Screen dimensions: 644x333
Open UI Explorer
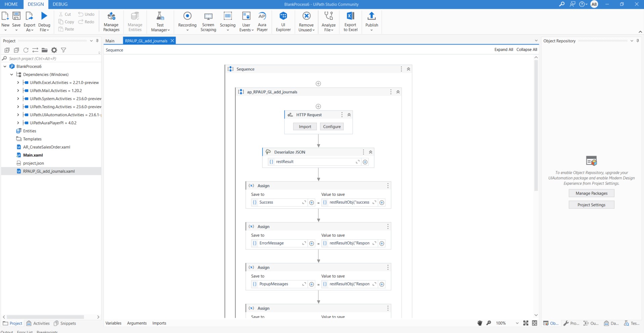(283, 22)
